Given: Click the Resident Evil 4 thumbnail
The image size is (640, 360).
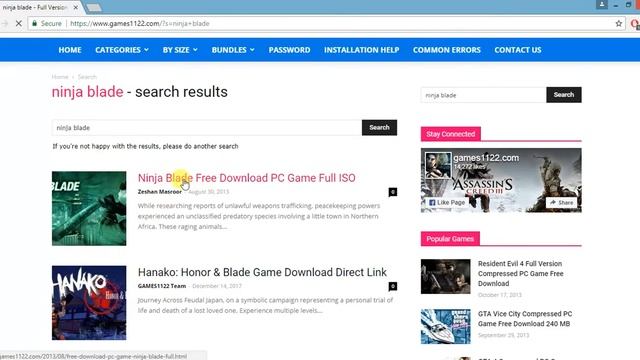Looking at the screenshot, I should [446, 276].
